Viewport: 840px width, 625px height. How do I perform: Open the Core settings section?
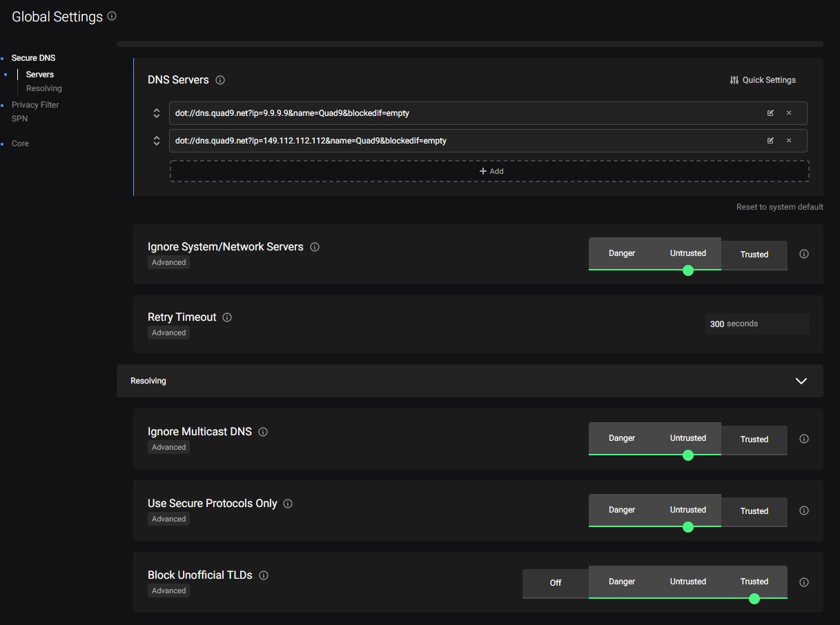click(21, 143)
